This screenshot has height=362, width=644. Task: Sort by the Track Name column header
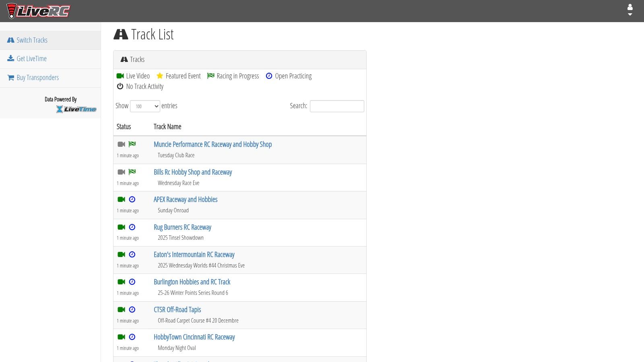[x=167, y=127]
